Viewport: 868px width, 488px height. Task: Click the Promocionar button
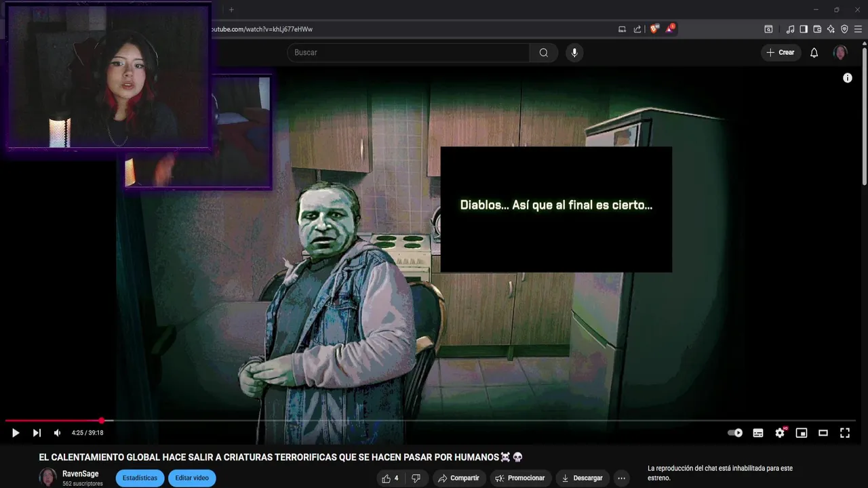[520, 479]
